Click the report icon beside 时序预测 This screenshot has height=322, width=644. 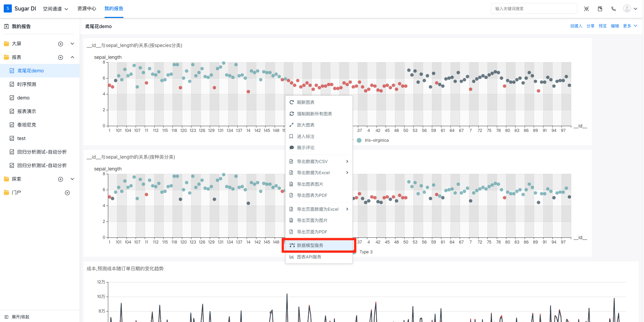pyautogui.click(x=12, y=84)
